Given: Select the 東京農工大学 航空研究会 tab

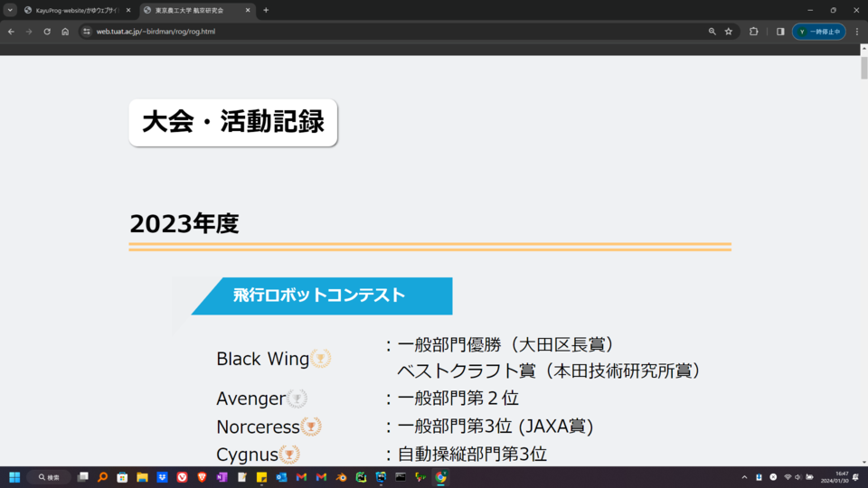Looking at the screenshot, I should click(x=194, y=10).
